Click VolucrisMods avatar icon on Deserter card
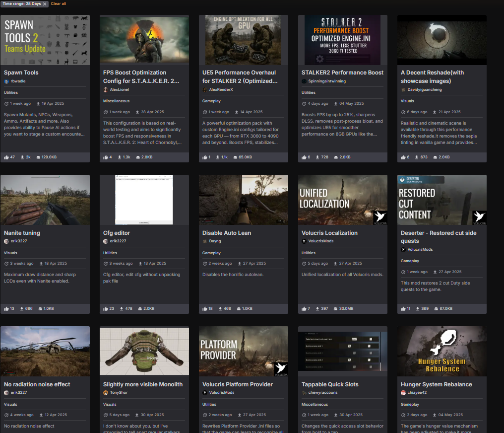The height and width of the screenshot is (433, 504). tap(403, 250)
